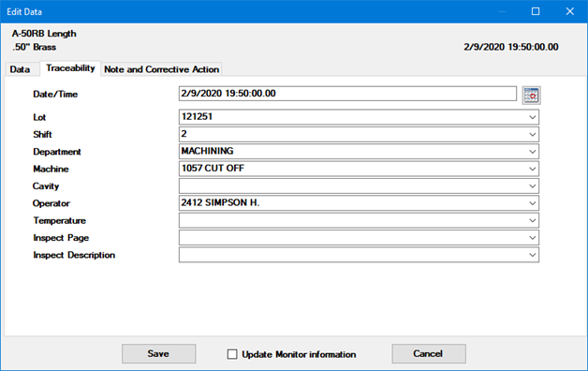Switch to the Data tab

point(21,69)
